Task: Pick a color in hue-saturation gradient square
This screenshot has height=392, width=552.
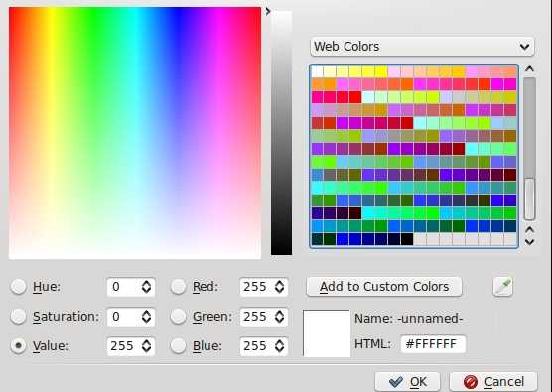Action: point(135,133)
